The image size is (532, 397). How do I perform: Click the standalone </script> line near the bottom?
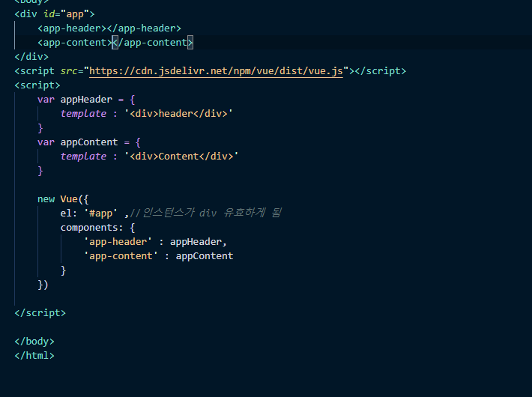(x=40, y=313)
